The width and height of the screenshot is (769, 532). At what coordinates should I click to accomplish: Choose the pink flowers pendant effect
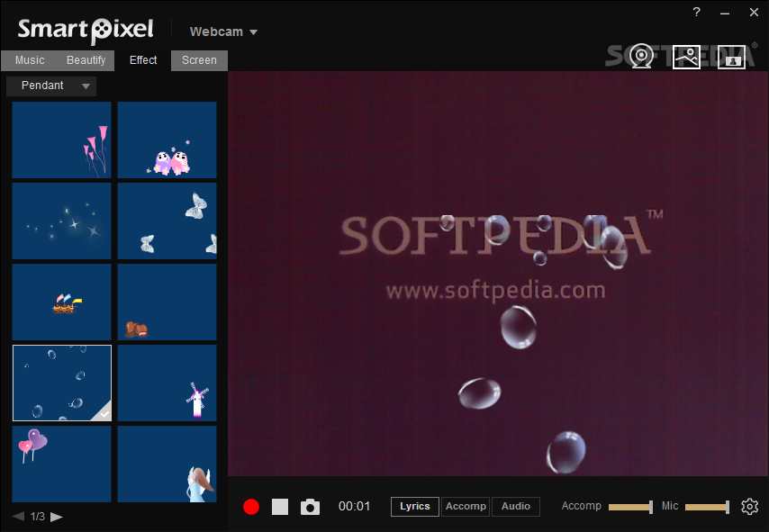[62, 140]
